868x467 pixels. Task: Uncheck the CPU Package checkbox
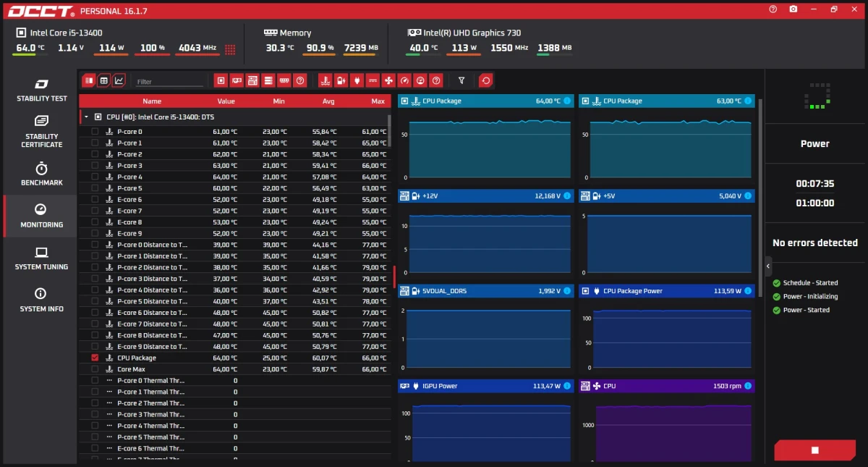pyautogui.click(x=95, y=358)
